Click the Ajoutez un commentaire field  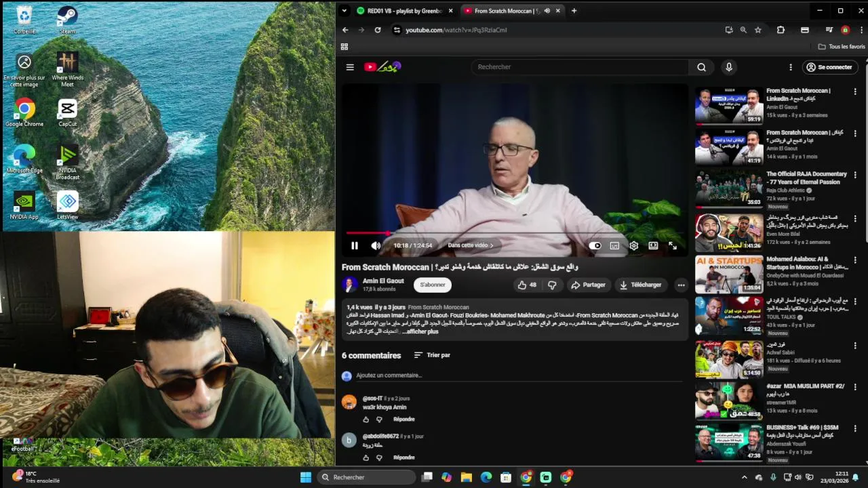519,375
